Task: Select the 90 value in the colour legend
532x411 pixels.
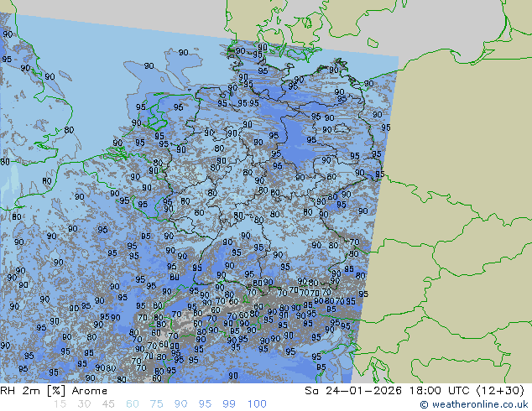Action: 180,404
